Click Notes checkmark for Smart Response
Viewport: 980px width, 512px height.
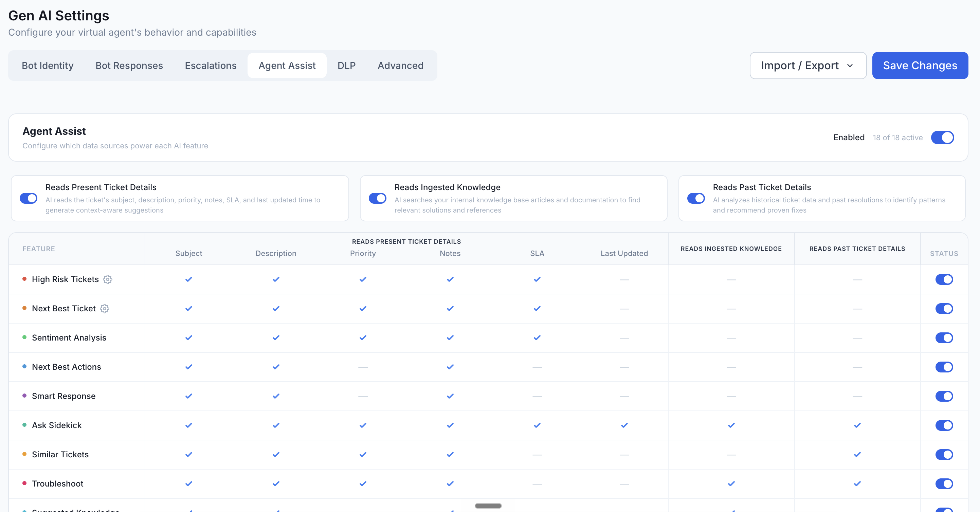(450, 396)
